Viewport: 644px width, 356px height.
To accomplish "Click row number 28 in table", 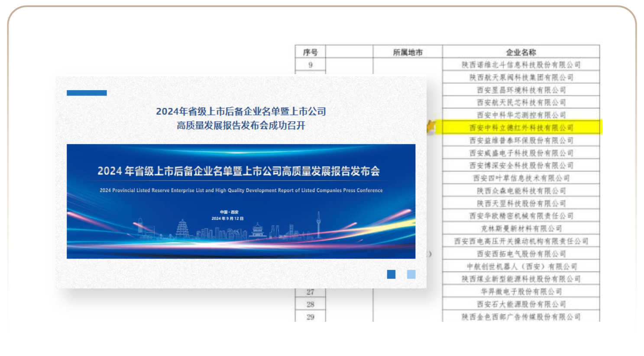I will [x=310, y=304].
